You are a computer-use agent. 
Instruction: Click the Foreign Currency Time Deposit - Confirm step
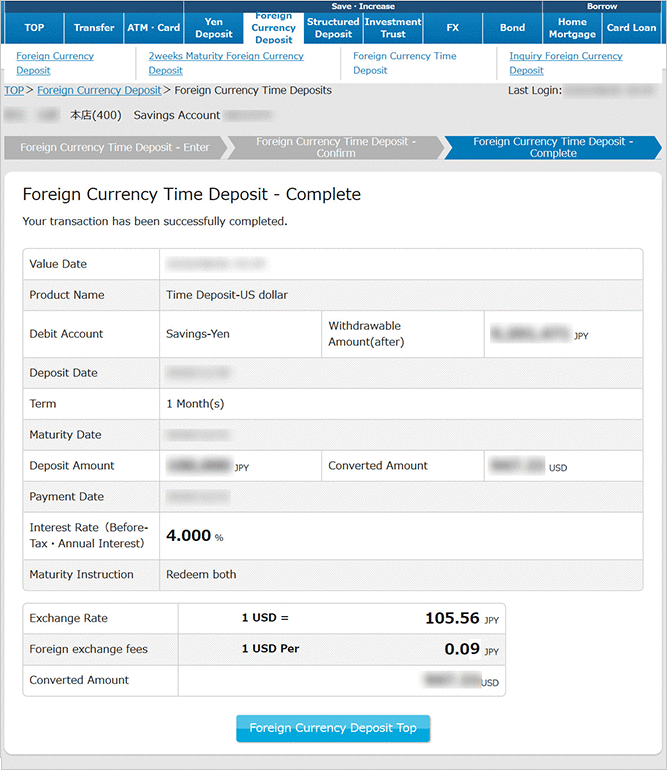[x=335, y=148]
